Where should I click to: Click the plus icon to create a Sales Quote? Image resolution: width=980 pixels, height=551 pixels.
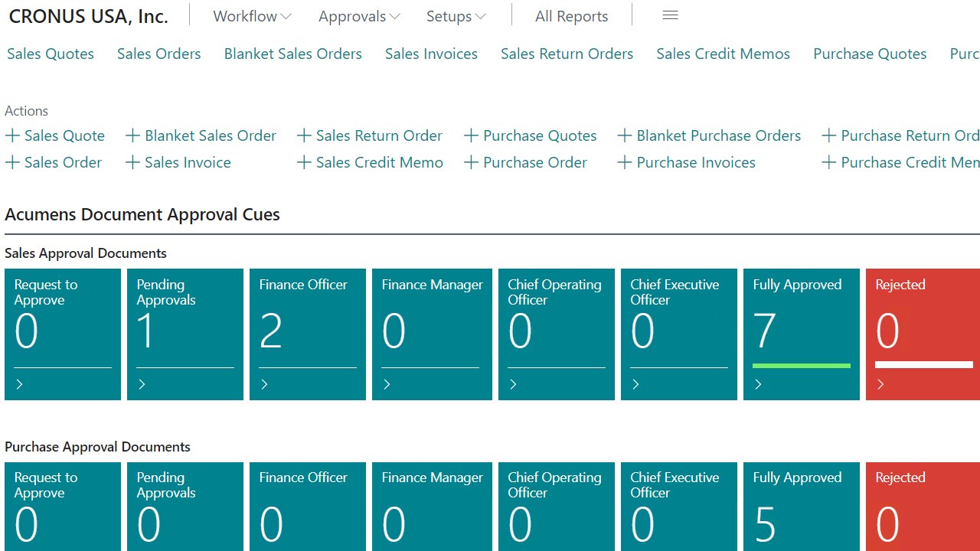(11, 135)
